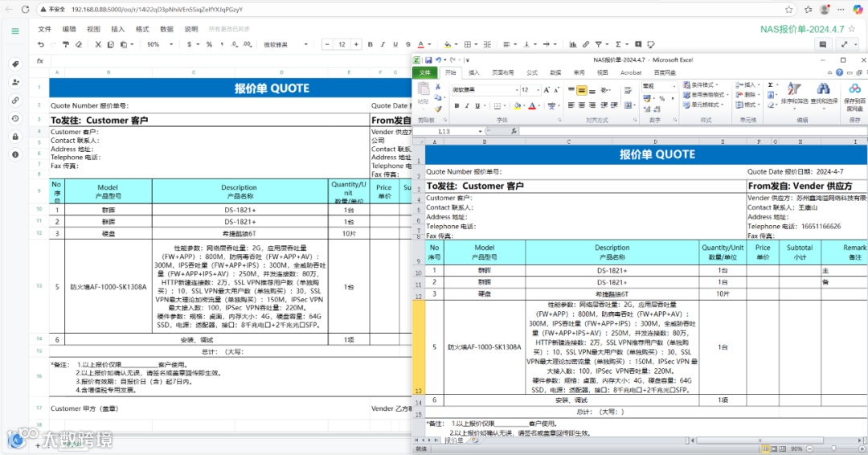This screenshot has height=455, width=868.
Task: Toggle italic in the Excel ribbon
Action: point(467,106)
